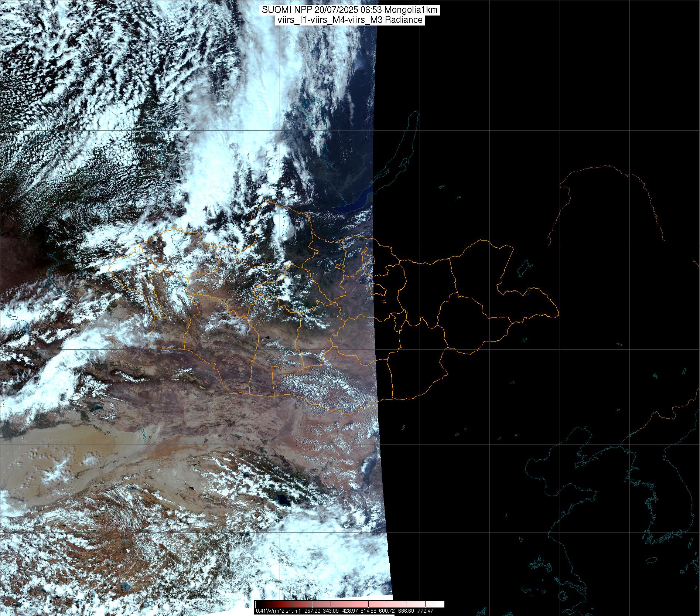
Task: Click the '343.09' scale value
Action: pos(331,611)
